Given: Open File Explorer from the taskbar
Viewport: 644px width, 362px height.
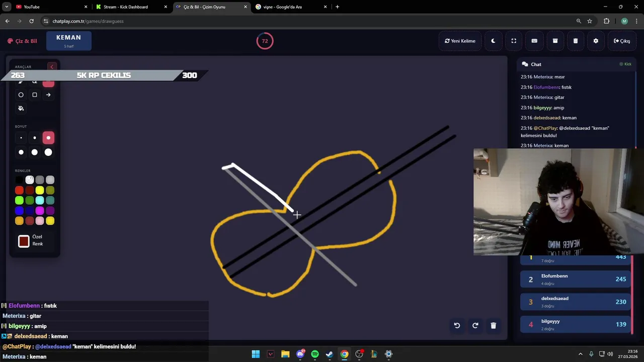Looking at the screenshot, I should 285,354.
